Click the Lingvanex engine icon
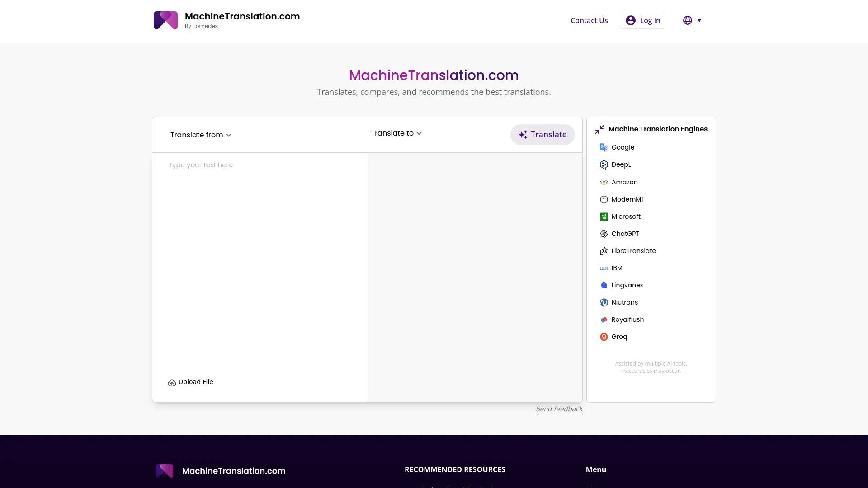The image size is (868, 488). 604,285
